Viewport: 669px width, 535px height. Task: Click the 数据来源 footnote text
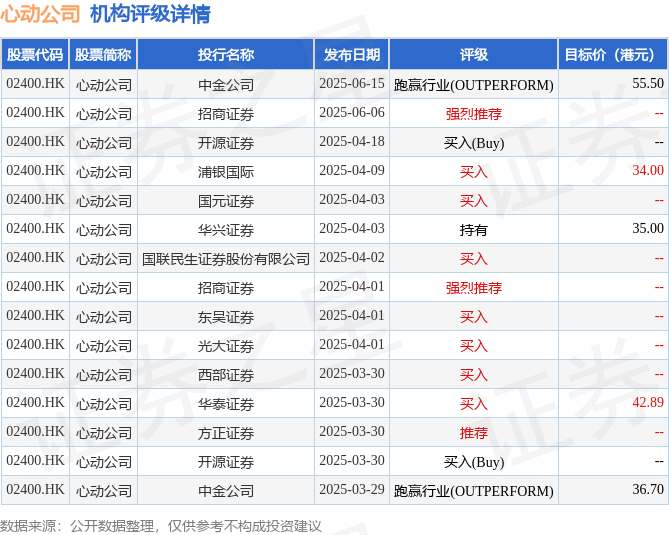pyautogui.click(x=160, y=526)
